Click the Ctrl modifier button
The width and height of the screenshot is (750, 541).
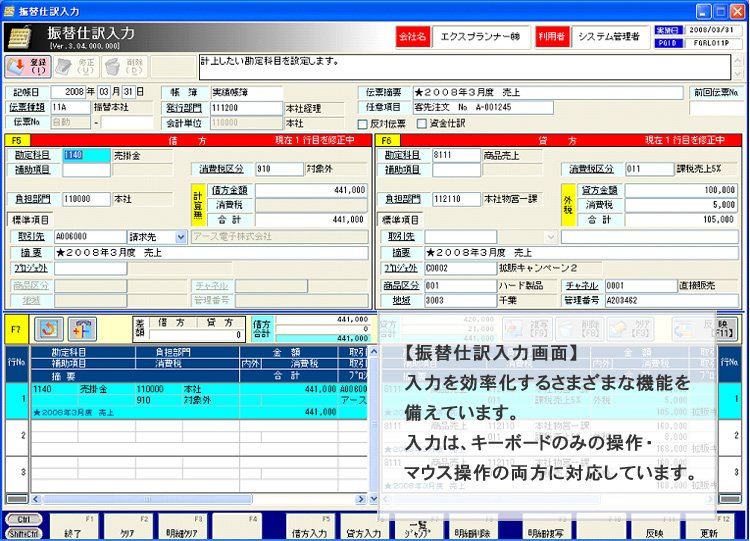(23, 519)
